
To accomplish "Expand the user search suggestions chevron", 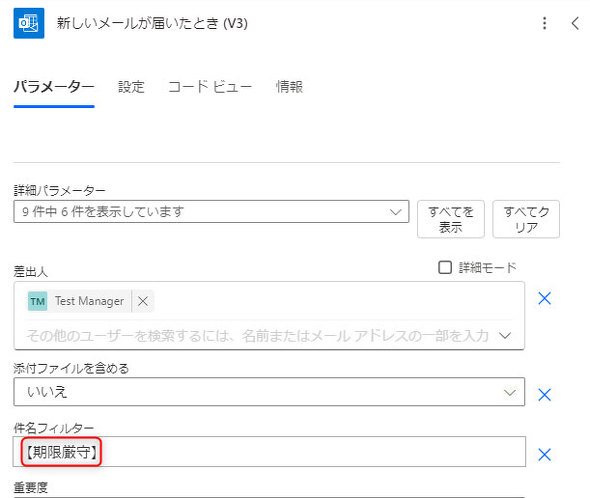I will pos(505,335).
